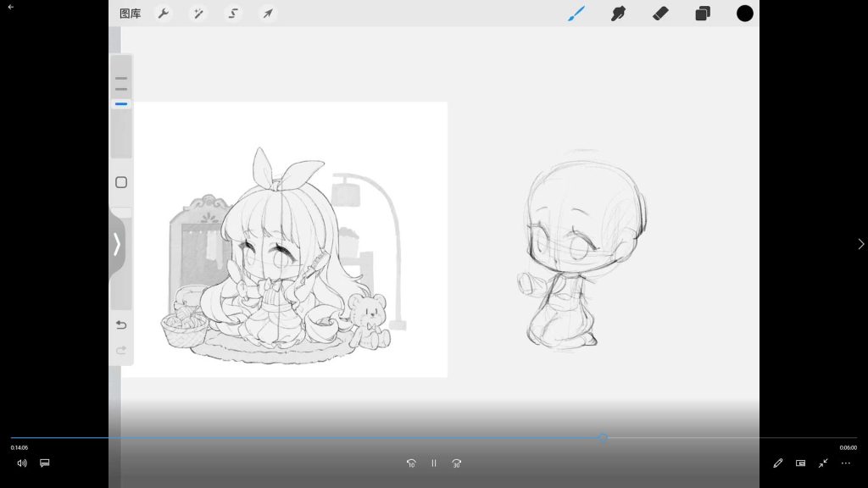Image resolution: width=868 pixels, height=488 pixels.
Task: Skip forward 30 seconds
Action: (x=457, y=463)
